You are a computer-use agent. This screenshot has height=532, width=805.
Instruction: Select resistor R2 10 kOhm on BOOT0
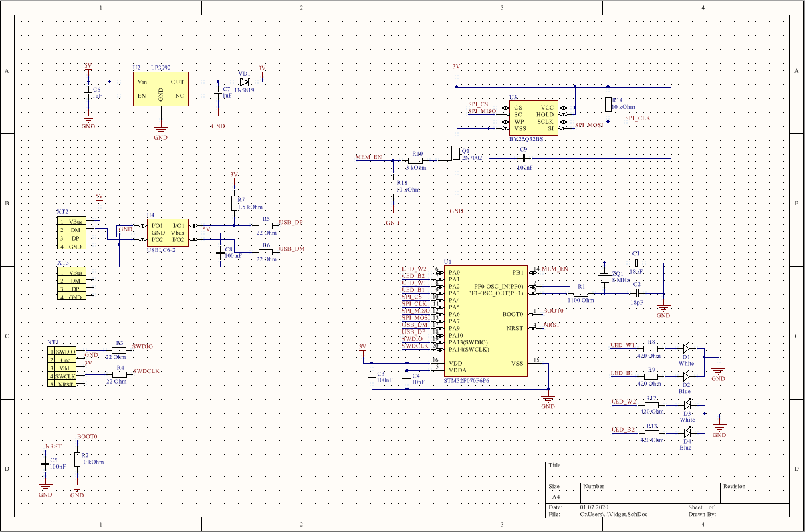pos(77,459)
